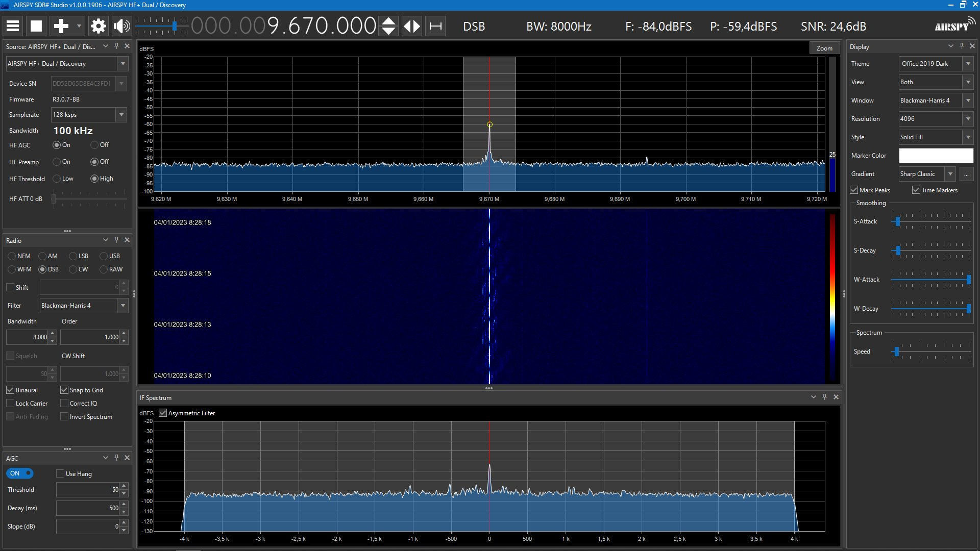Select the CW mode
980x551 pixels.
pos(79,269)
